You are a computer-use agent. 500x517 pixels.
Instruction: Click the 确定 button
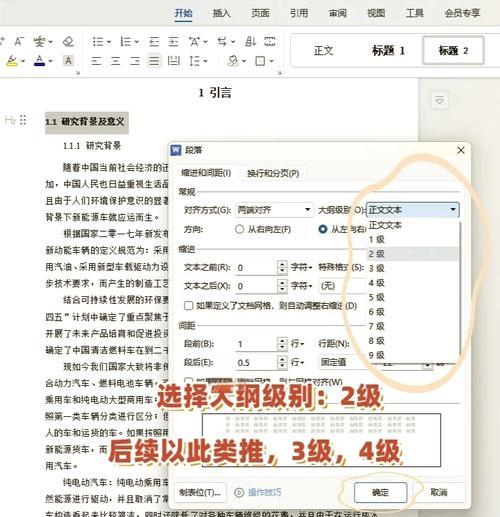click(x=380, y=492)
